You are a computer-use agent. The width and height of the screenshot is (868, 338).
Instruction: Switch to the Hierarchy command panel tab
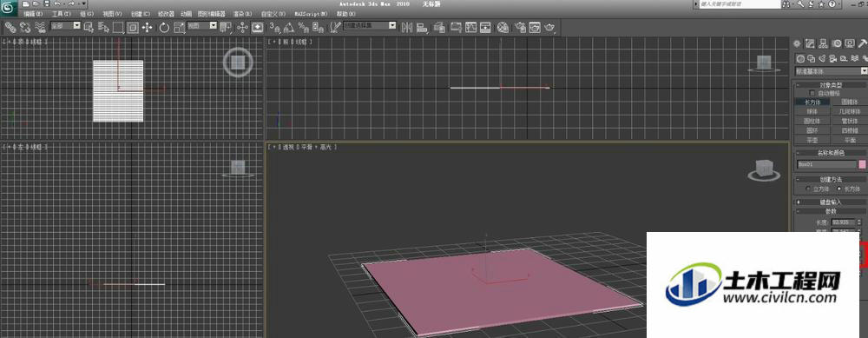point(823,43)
